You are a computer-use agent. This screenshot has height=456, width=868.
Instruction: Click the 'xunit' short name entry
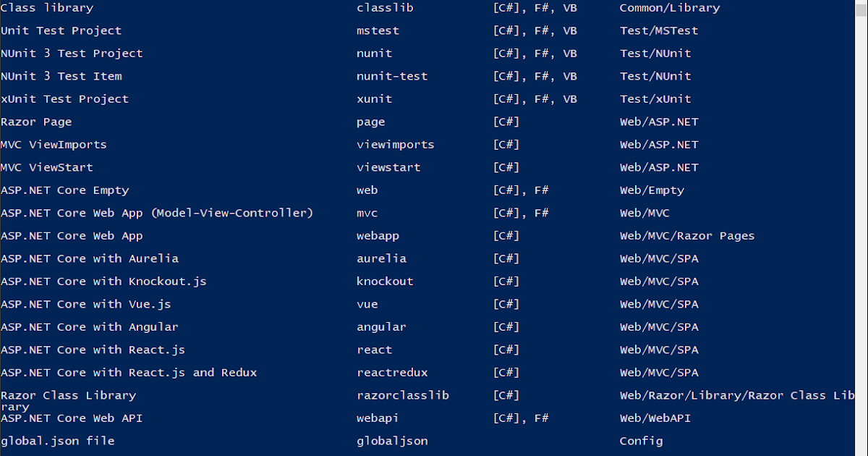375,99
